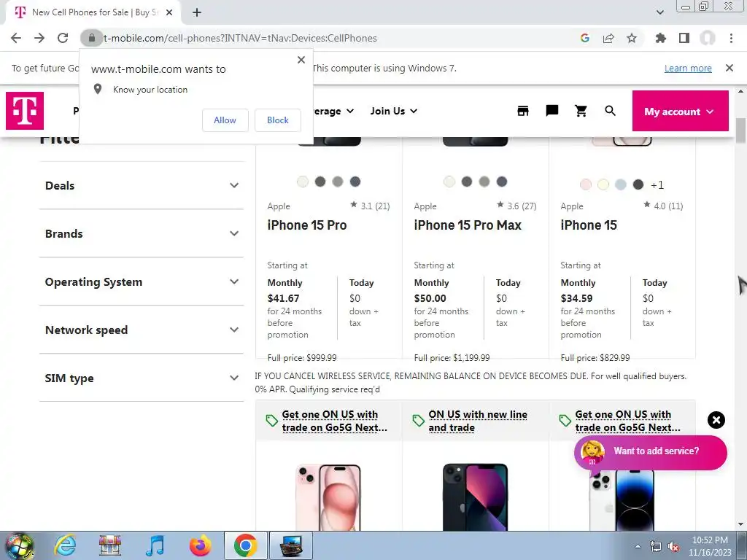Expand the Network speed filter
The width and height of the screenshot is (747, 560).
(142, 330)
